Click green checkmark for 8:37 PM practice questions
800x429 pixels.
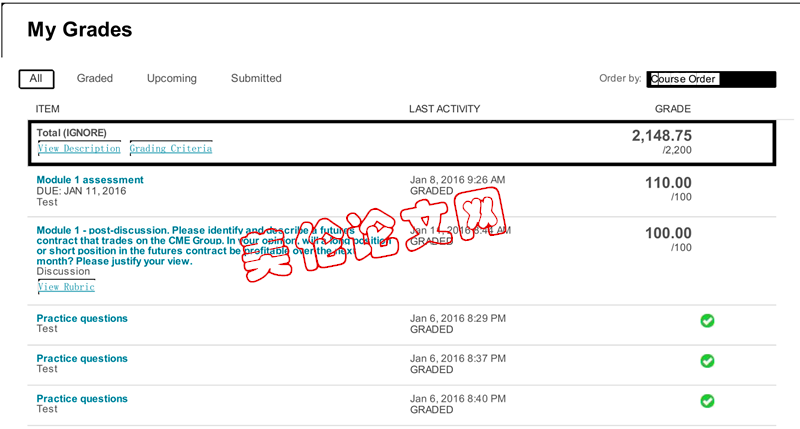pos(707,361)
